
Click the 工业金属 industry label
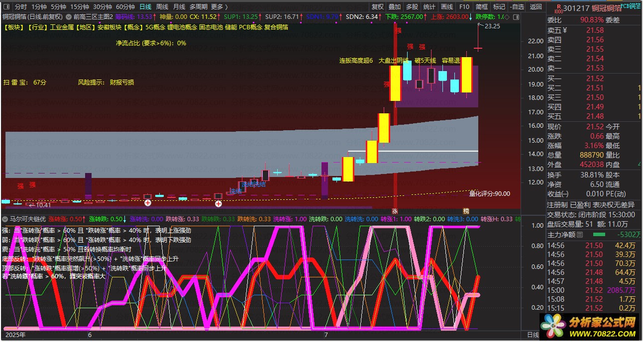pyautogui.click(x=62, y=27)
